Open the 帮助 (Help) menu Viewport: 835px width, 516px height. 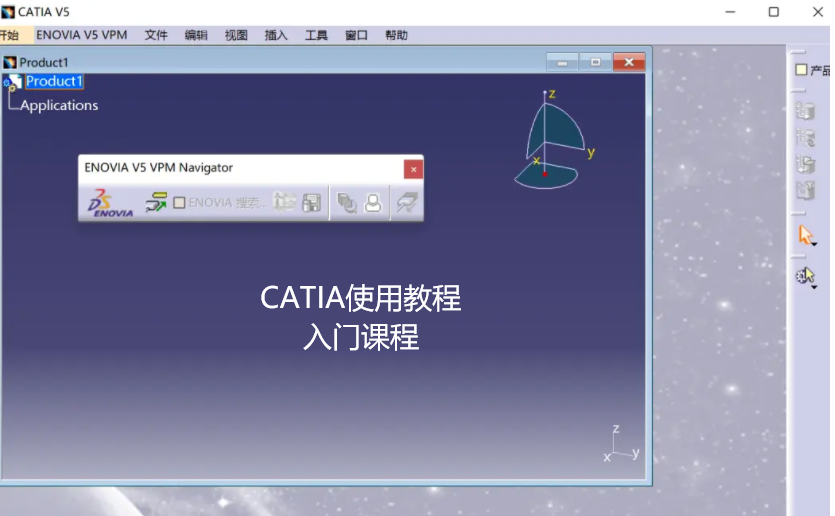[396, 35]
